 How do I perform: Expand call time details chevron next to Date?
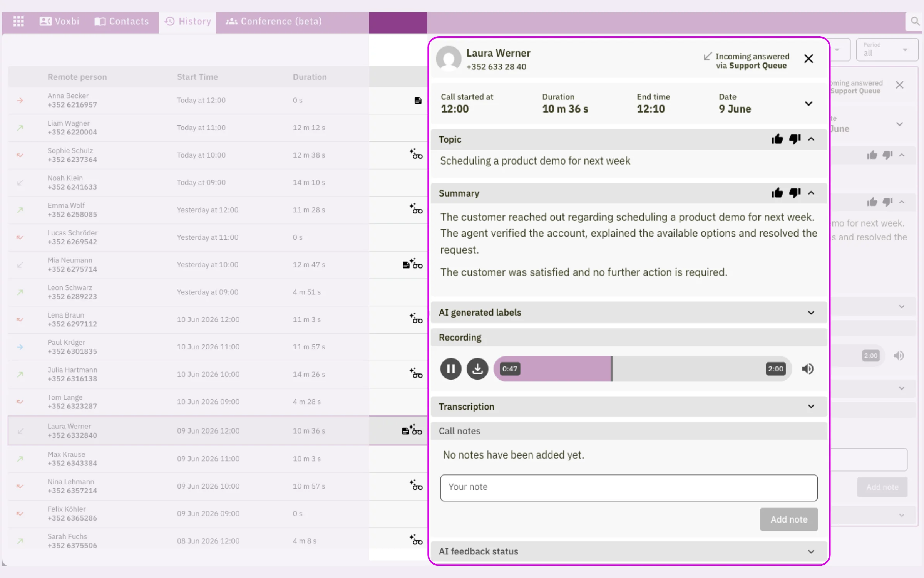pyautogui.click(x=808, y=104)
